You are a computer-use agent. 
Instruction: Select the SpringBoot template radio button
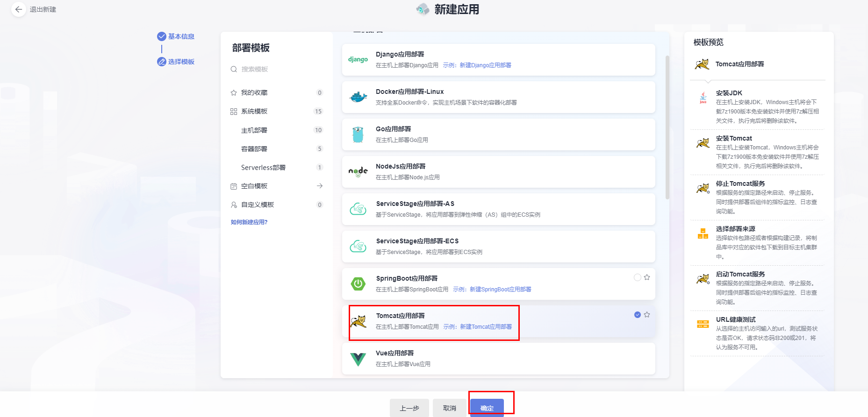point(637,277)
